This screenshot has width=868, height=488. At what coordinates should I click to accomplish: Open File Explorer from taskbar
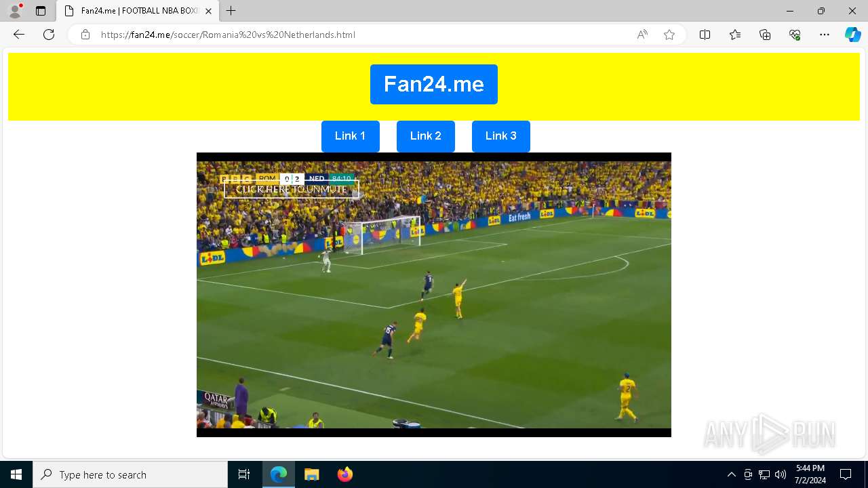[311, 474]
